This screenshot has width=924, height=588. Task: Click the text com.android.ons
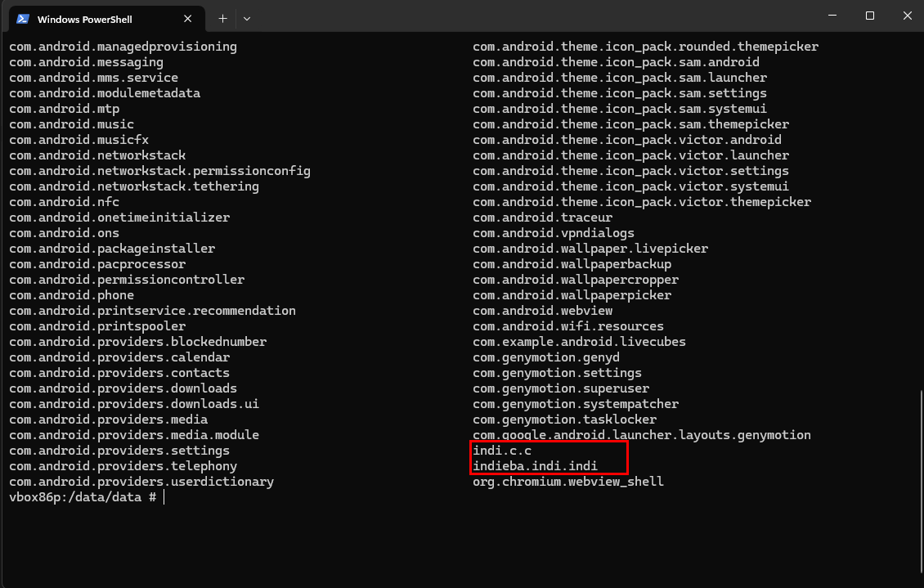click(x=65, y=233)
